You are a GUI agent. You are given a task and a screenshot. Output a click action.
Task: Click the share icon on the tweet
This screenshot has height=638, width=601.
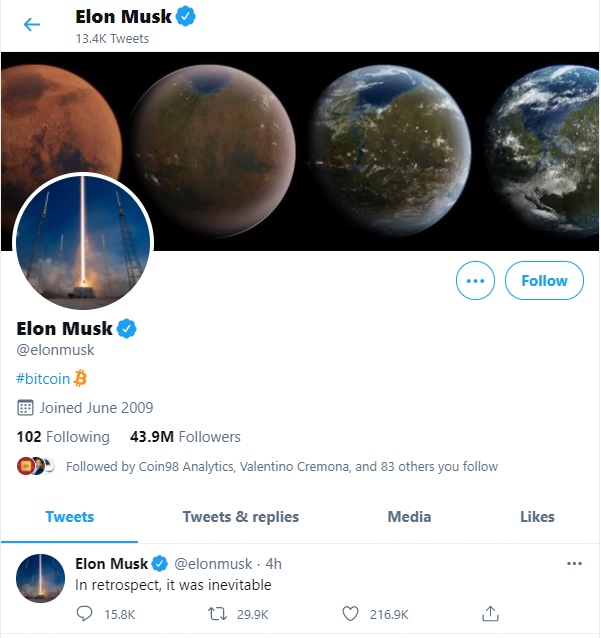pos(490,612)
